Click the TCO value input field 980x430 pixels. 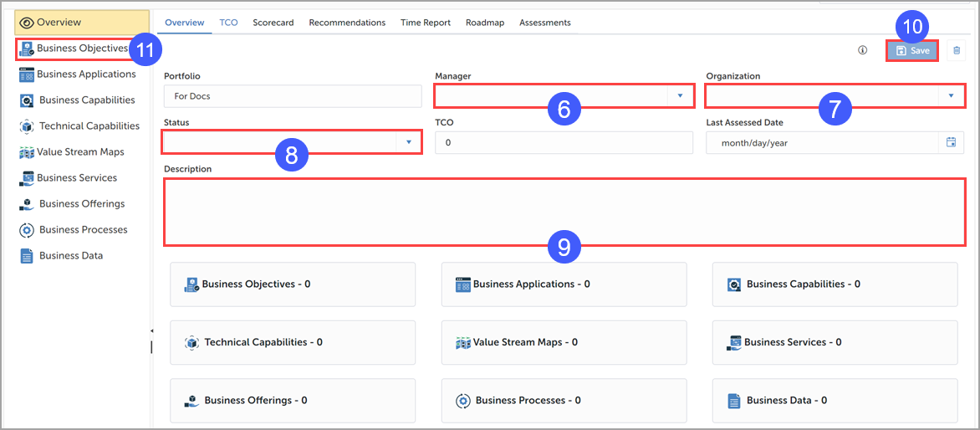[564, 143]
